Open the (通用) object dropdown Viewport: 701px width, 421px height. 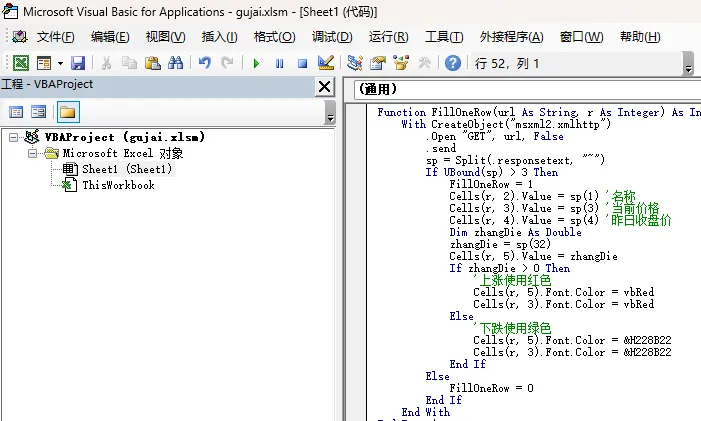(x=528, y=89)
